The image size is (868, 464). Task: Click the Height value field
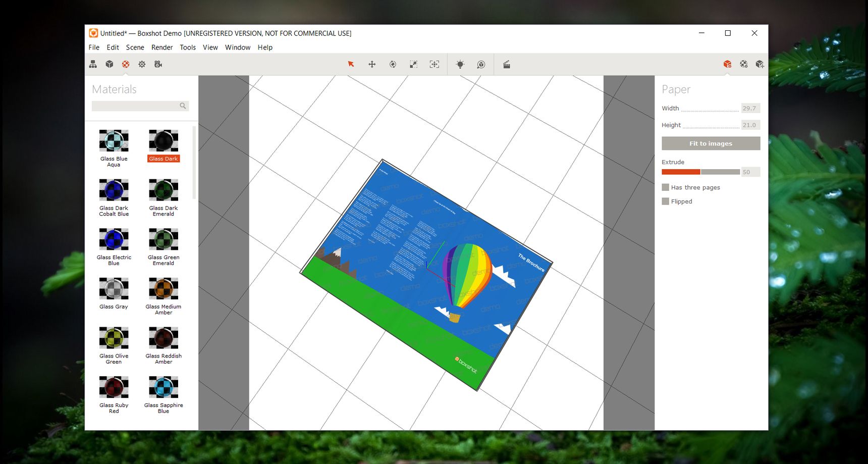750,125
